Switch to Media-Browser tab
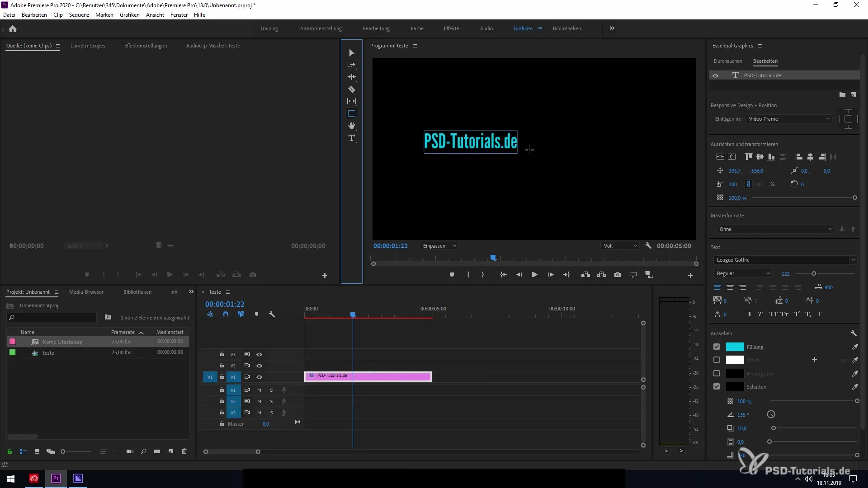This screenshot has width=868, height=488. pyautogui.click(x=86, y=292)
